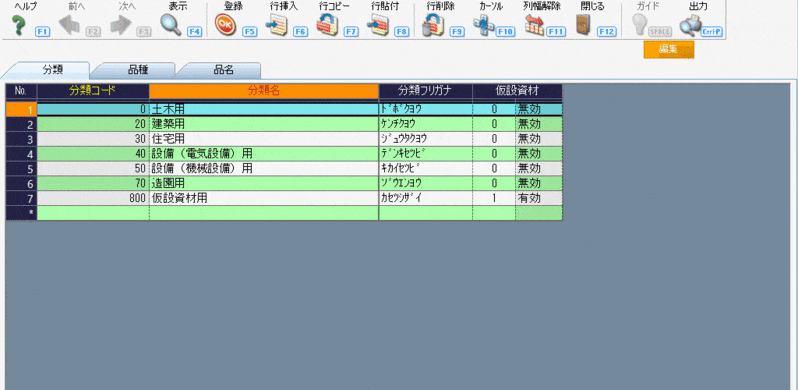Click the カーソル cursor icon

(483, 25)
